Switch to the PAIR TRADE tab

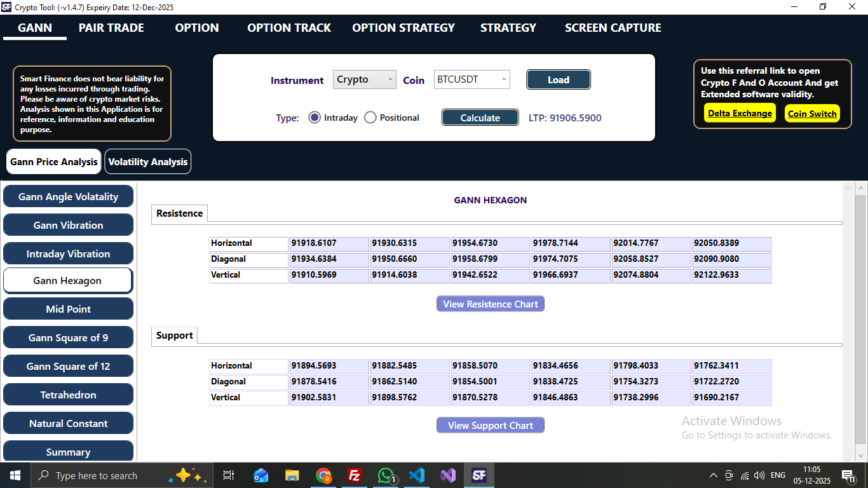point(111,27)
